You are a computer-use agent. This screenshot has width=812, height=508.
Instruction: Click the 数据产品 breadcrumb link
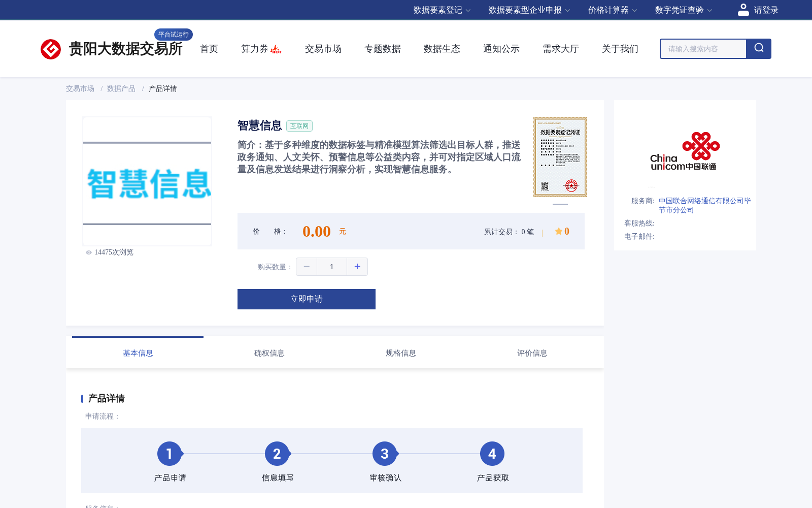(x=121, y=88)
